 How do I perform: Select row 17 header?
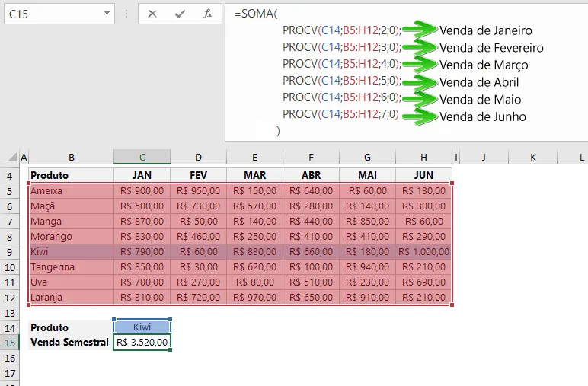(x=9, y=373)
